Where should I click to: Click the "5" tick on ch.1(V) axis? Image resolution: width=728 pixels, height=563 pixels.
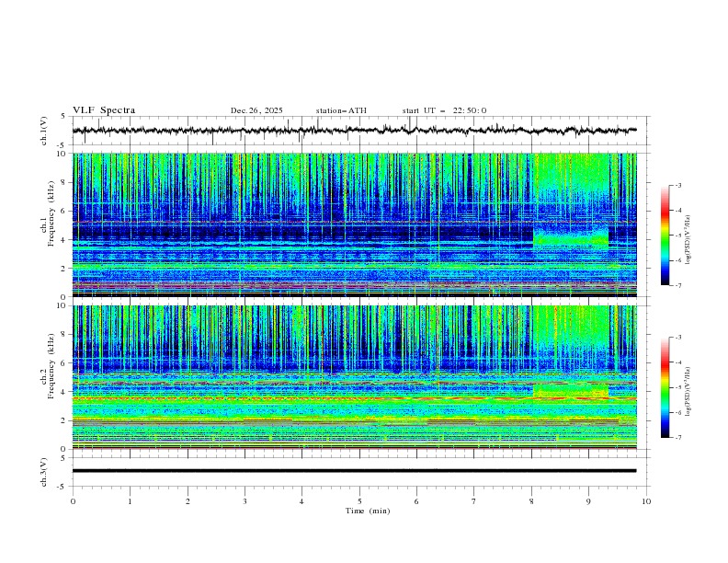[x=63, y=116]
